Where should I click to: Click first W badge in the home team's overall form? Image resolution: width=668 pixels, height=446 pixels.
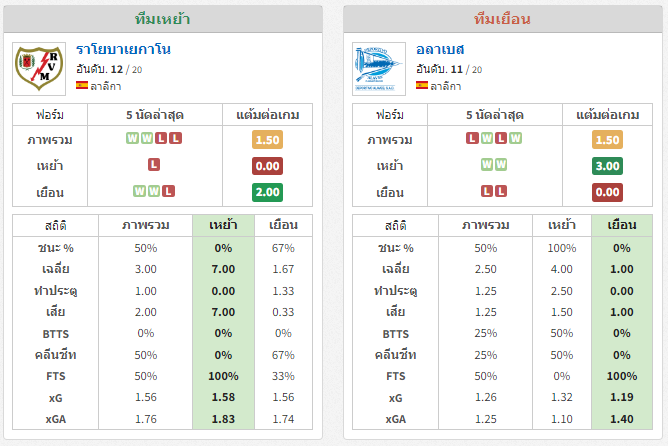coord(132,138)
